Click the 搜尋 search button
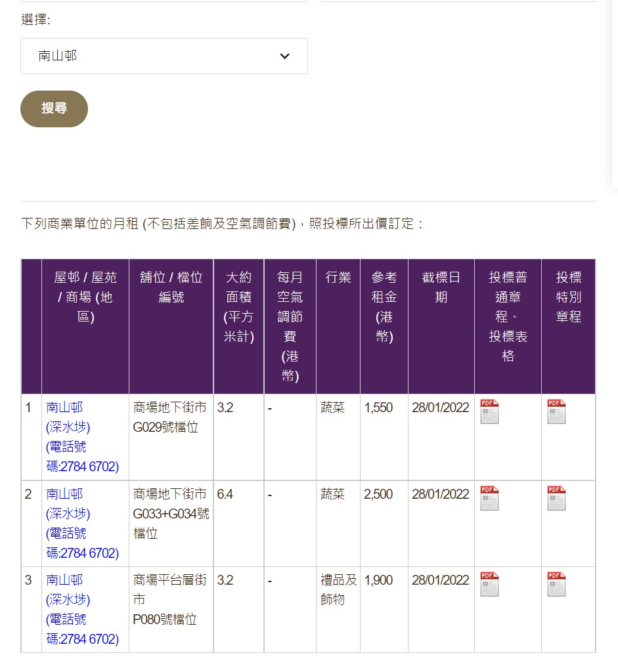This screenshot has width=618, height=672. tap(54, 108)
